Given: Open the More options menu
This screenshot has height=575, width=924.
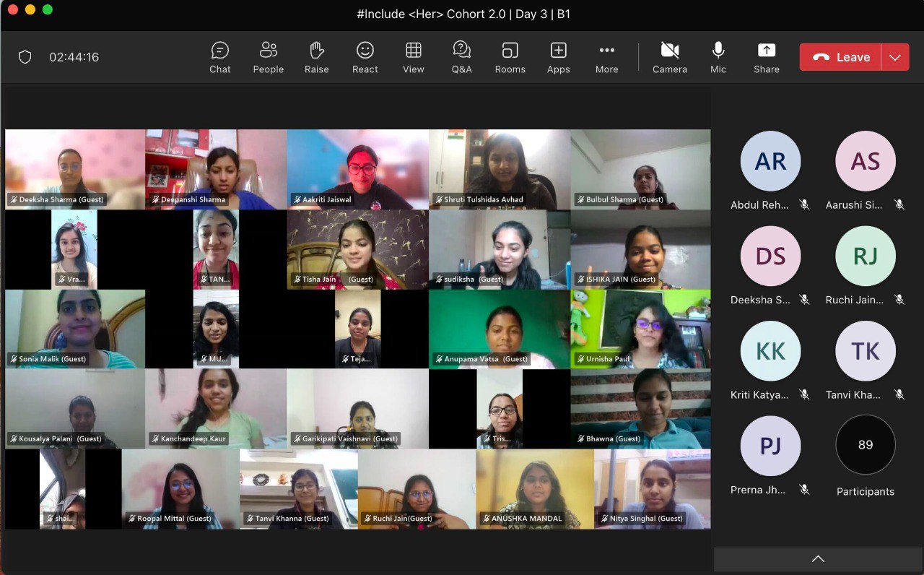Looking at the screenshot, I should tap(607, 57).
